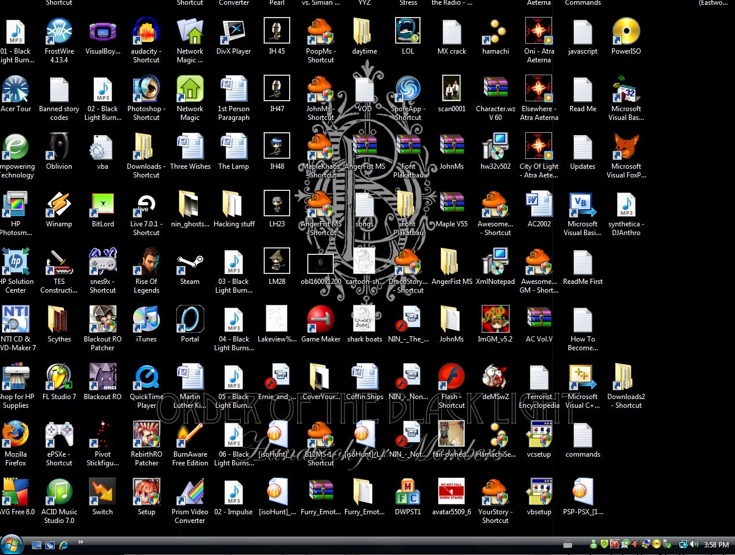
Task: Open the daytime folder
Action: coord(364,32)
